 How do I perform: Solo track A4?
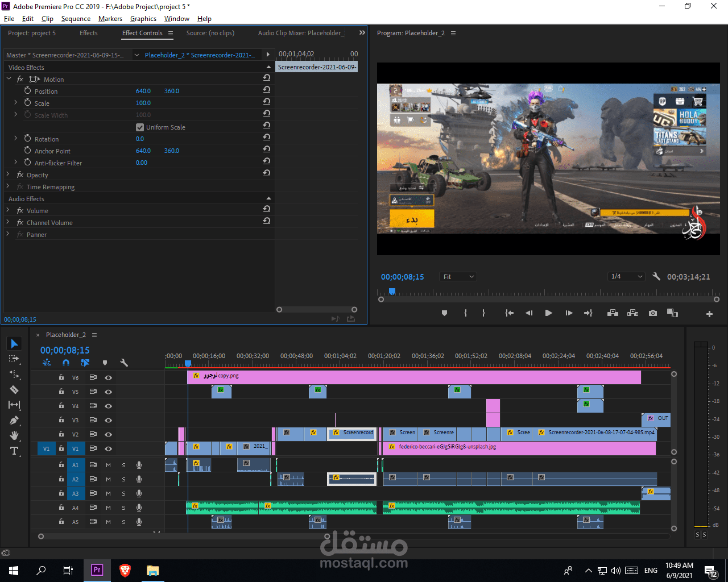coord(123,508)
